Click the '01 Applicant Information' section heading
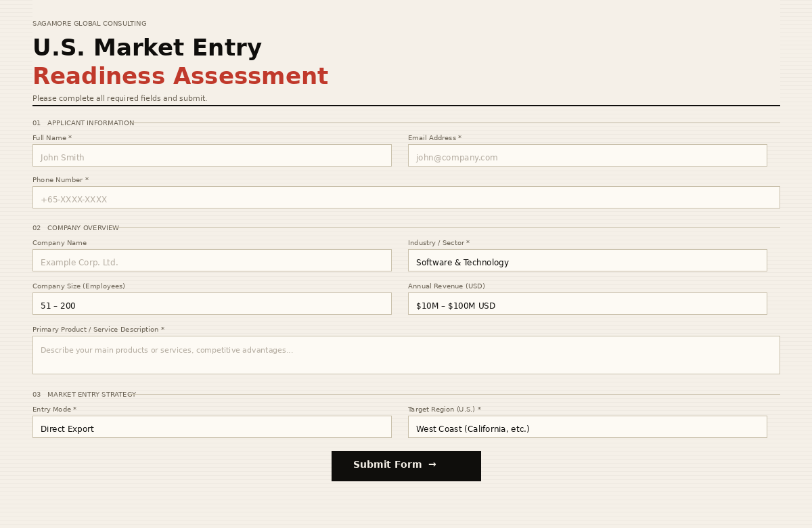Viewport: 812px width, 528px height. coord(83,123)
